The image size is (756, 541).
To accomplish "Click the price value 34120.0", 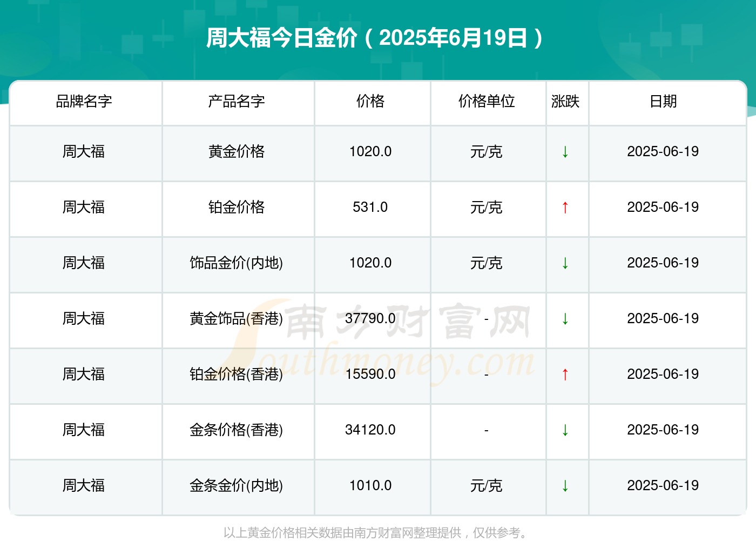I will coord(370,430).
